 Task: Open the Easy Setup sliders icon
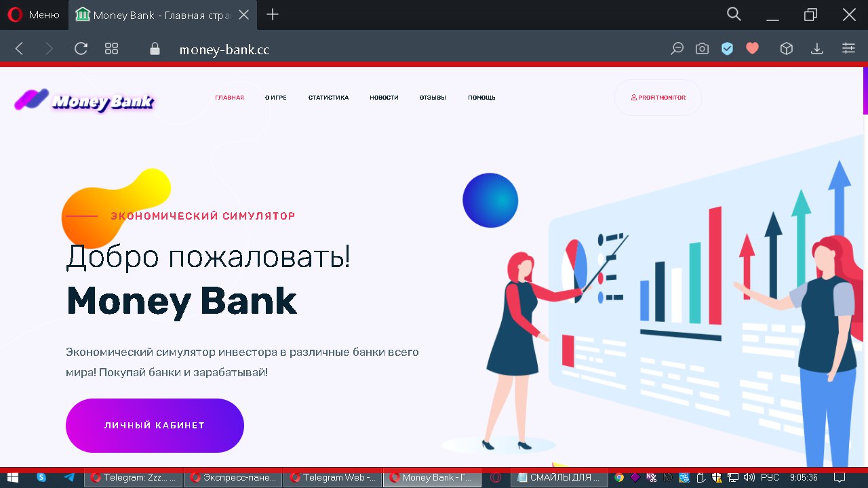coord(848,48)
